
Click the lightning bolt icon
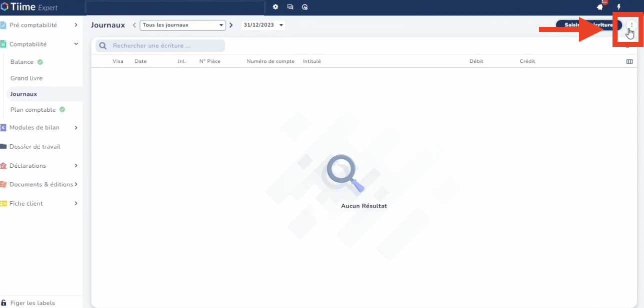(619, 7)
